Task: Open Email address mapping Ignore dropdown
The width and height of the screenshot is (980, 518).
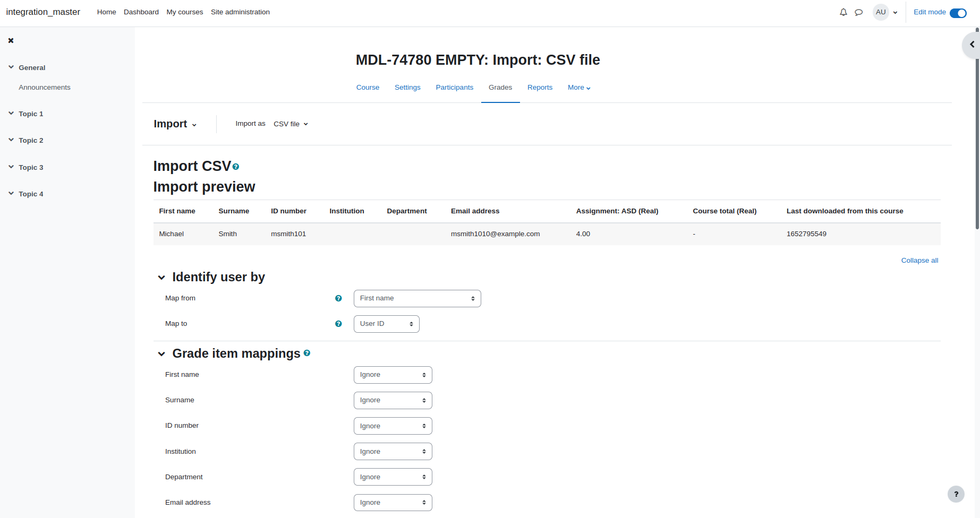Action: click(x=393, y=502)
